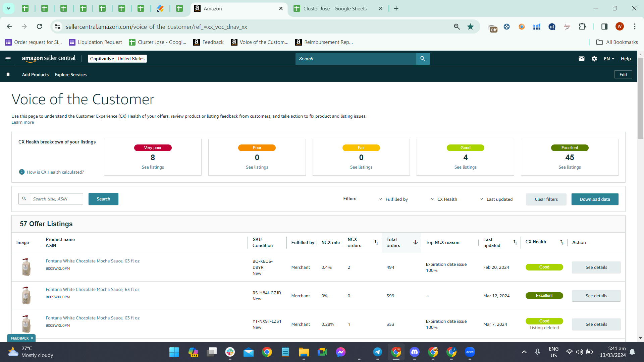Click the Download data button

[x=595, y=199]
